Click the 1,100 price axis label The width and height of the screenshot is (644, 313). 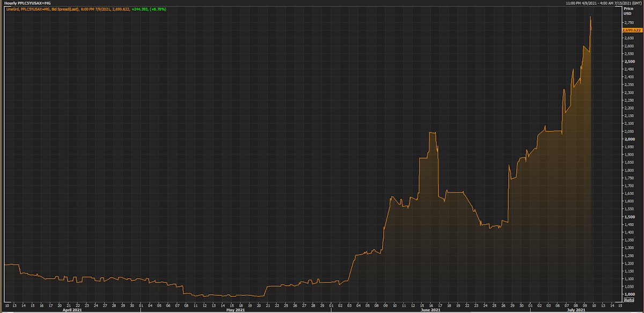(628, 279)
